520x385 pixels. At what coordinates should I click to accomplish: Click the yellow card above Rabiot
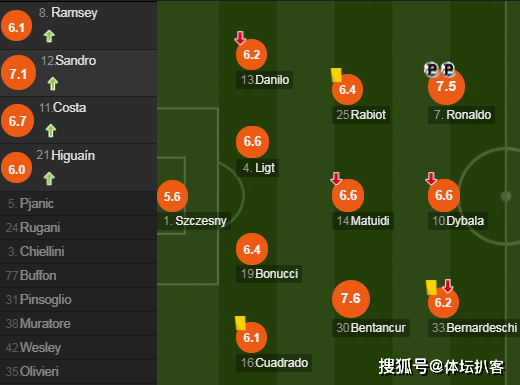[336, 75]
